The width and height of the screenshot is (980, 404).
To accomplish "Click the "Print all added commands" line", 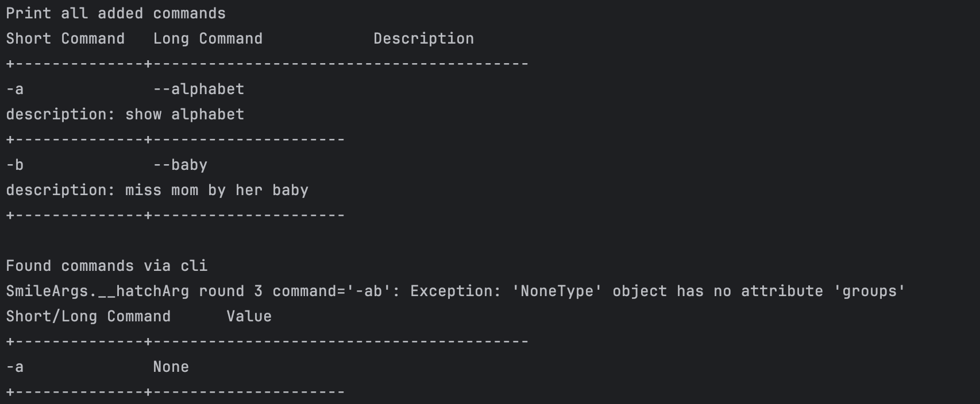I will coord(115,13).
